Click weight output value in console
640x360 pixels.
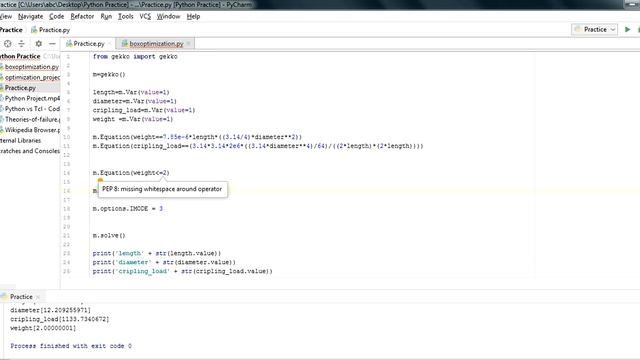tap(43, 328)
